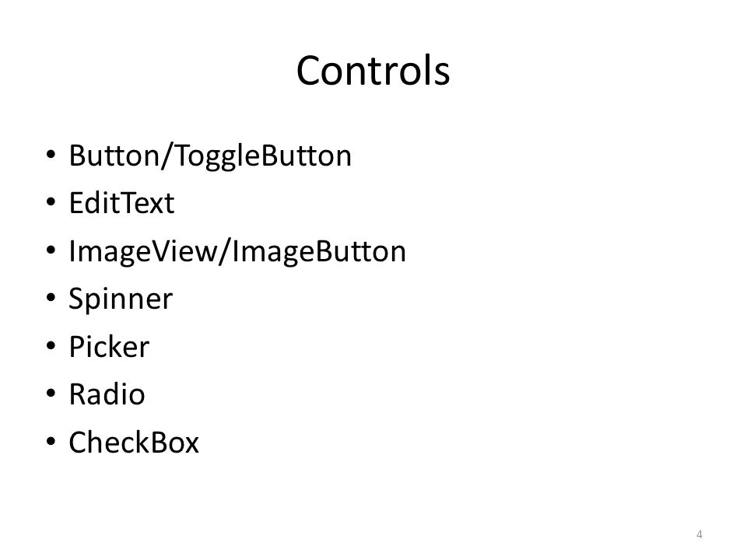
Task: Click the bullet dot before CheckBox
Action: tap(51, 442)
